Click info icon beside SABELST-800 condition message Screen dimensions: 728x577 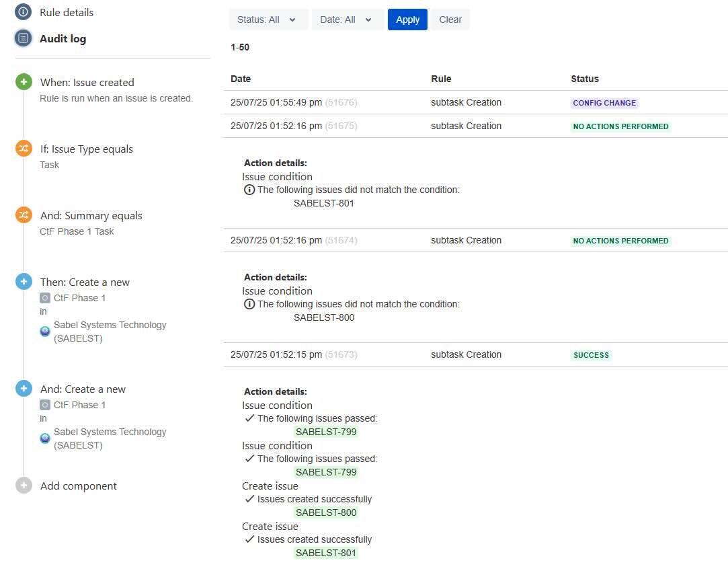(249, 304)
